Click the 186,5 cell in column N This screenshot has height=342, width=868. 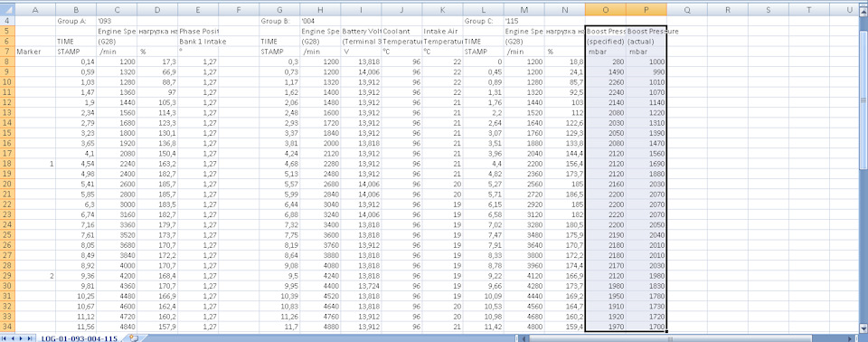pos(565,195)
